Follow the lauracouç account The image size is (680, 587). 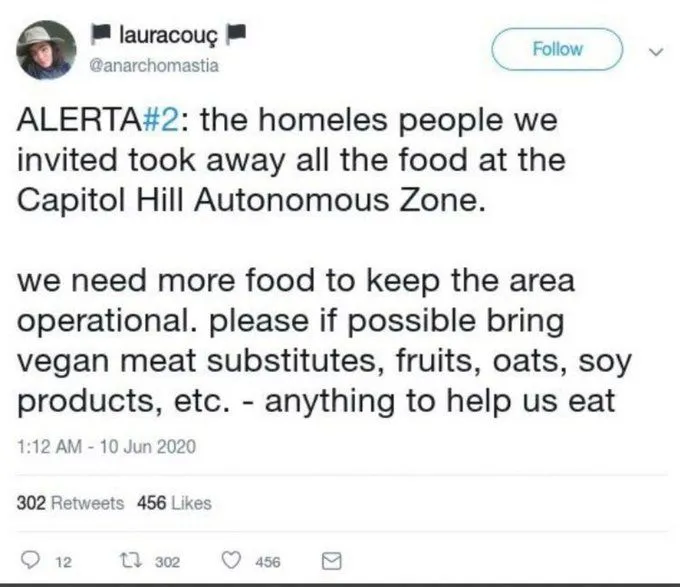558,48
